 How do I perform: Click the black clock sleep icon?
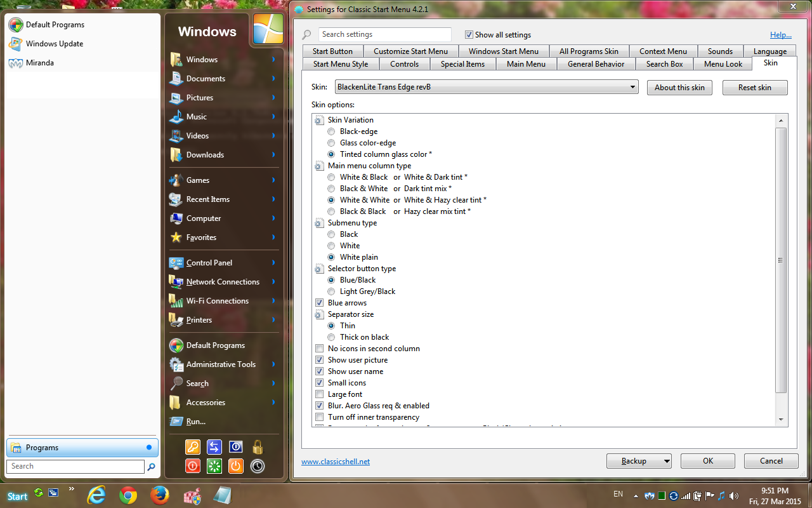[258, 466]
